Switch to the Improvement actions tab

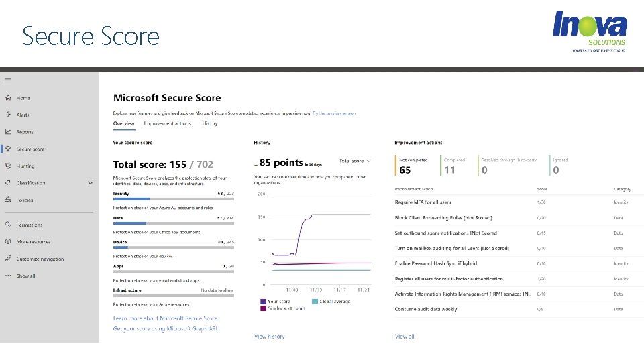(x=167, y=123)
